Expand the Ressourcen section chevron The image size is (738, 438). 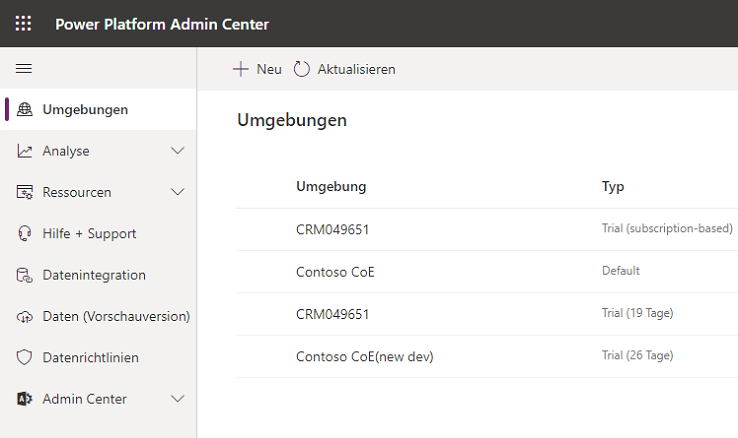[x=177, y=192]
